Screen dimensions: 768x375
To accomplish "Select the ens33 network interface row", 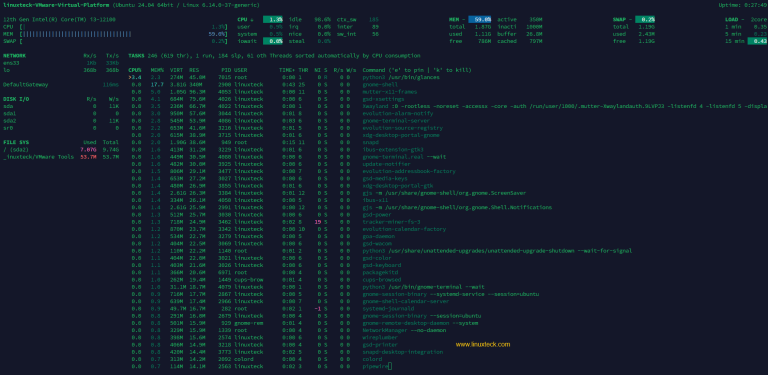I will coord(61,63).
